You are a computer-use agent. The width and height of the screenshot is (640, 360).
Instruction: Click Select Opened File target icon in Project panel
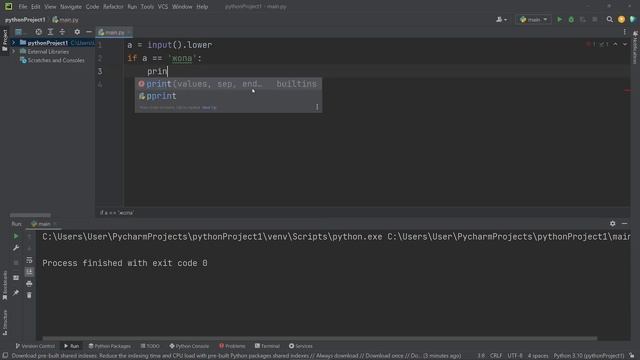coord(38,32)
